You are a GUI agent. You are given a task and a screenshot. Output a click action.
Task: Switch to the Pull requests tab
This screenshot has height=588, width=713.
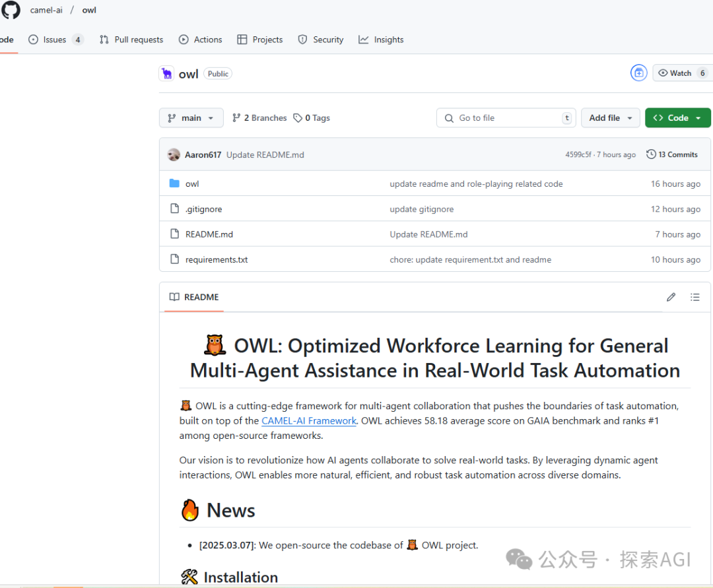pyautogui.click(x=131, y=40)
